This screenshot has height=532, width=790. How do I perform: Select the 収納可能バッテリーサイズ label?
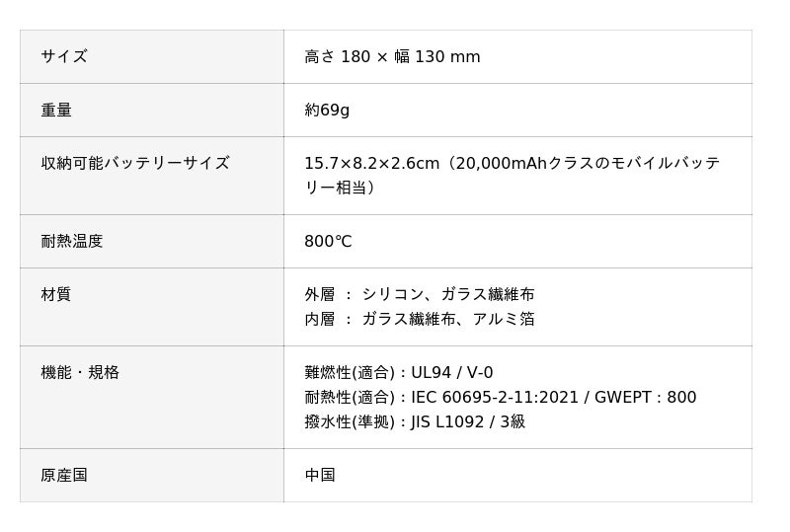135,163
